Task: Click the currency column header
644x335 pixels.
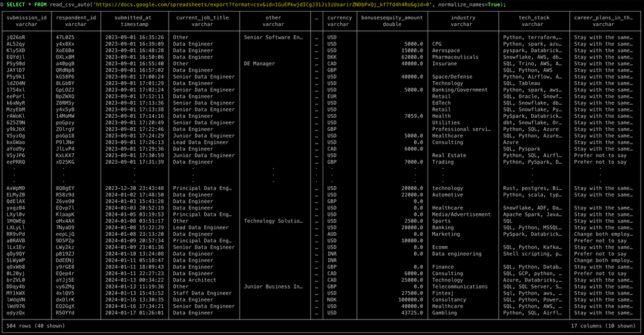Action: (339, 17)
